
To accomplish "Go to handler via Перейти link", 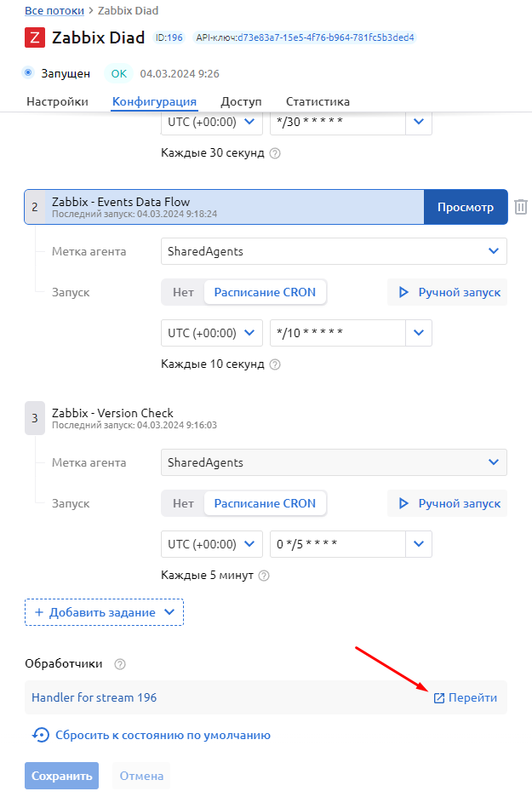I will (x=465, y=697).
